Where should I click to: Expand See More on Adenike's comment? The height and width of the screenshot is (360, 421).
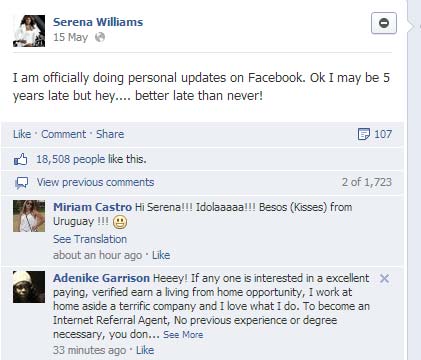[x=183, y=334]
